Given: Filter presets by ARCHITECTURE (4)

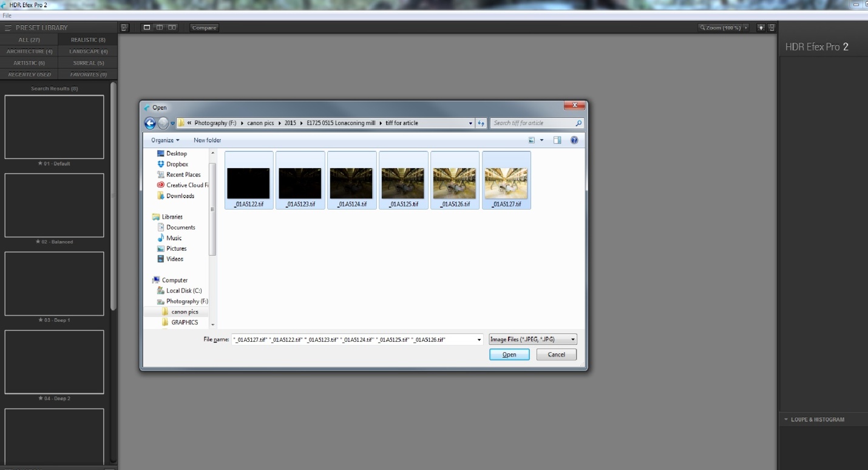Looking at the screenshot, I should click(29, 52).
